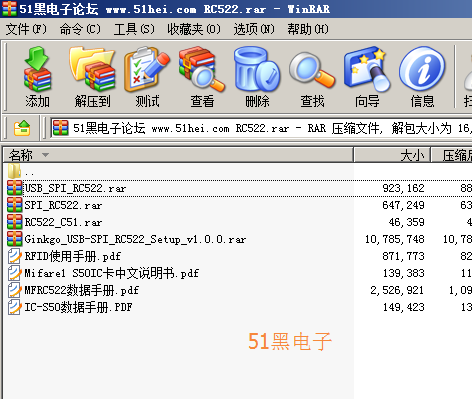Open the 工具(S) menu
472x399 pixels.
134,29
